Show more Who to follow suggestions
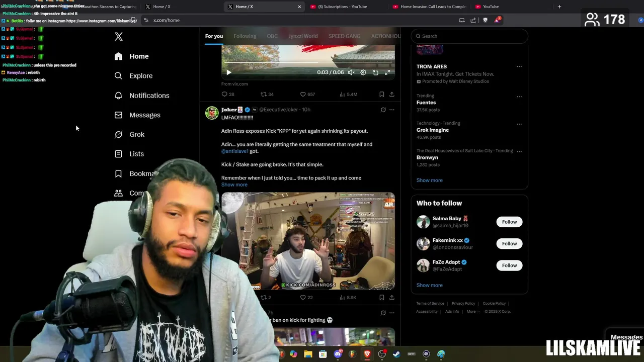The width and height of the screenshot is (644, 362). (430, 285)
